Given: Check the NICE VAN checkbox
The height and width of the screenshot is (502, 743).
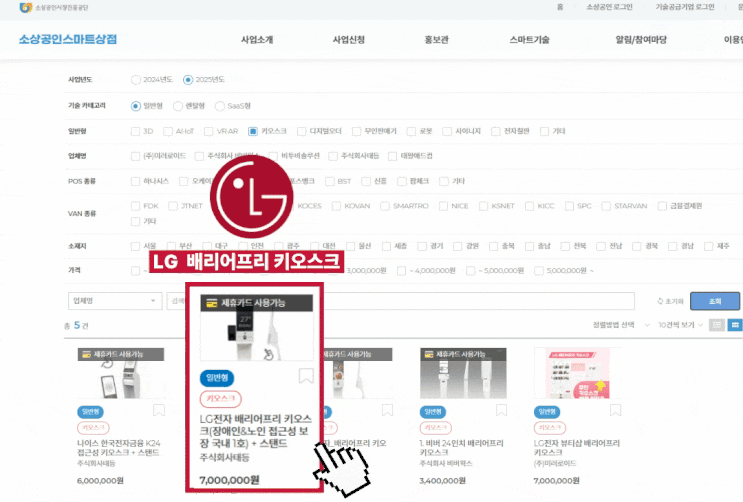Looking at the screenshot, I should [444, 206].
